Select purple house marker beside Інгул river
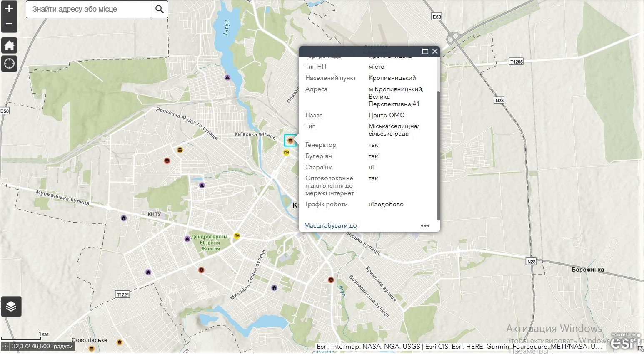This screenshot has height=354, width=644. pyautogui.click(x=227, y=77)
